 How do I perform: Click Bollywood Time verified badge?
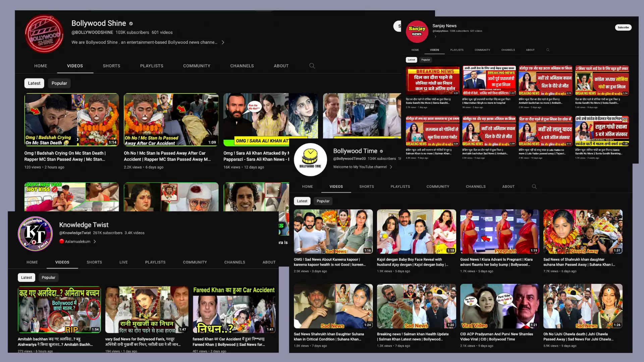(381, 151)
